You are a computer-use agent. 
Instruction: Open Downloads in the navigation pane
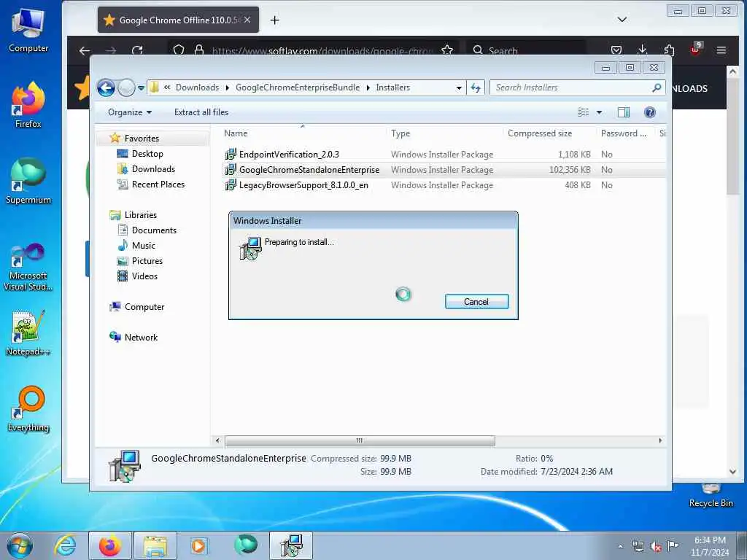153,169
